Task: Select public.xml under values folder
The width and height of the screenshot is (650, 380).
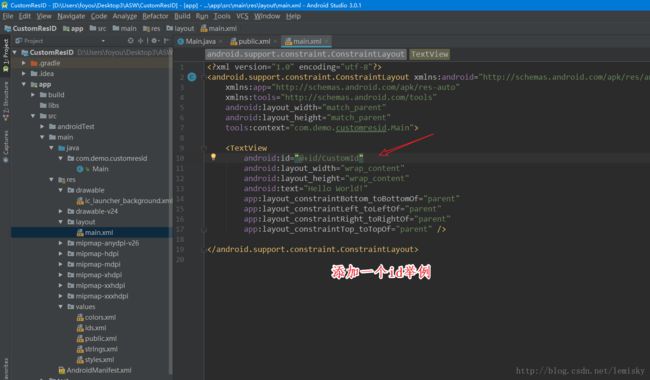Action: click(x=97, y=339)
